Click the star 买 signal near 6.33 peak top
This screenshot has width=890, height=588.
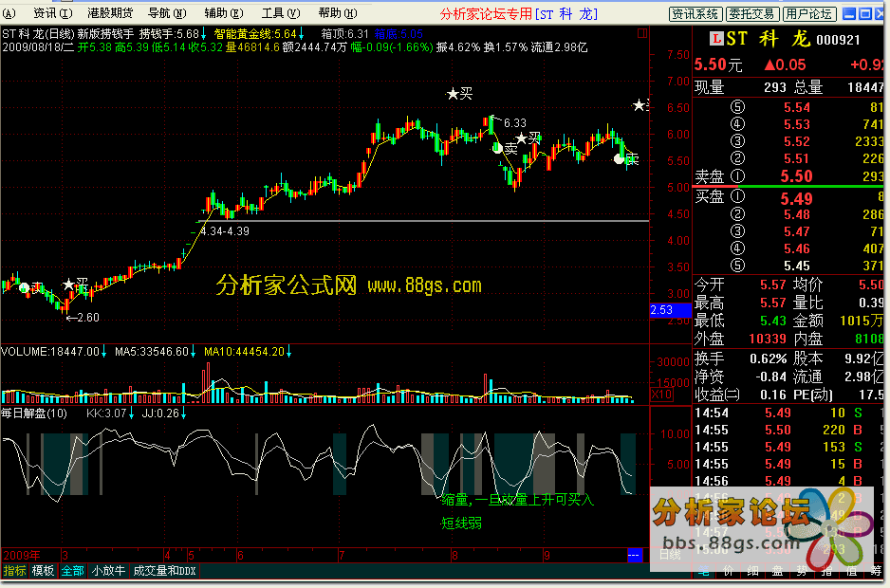point(459,94)
